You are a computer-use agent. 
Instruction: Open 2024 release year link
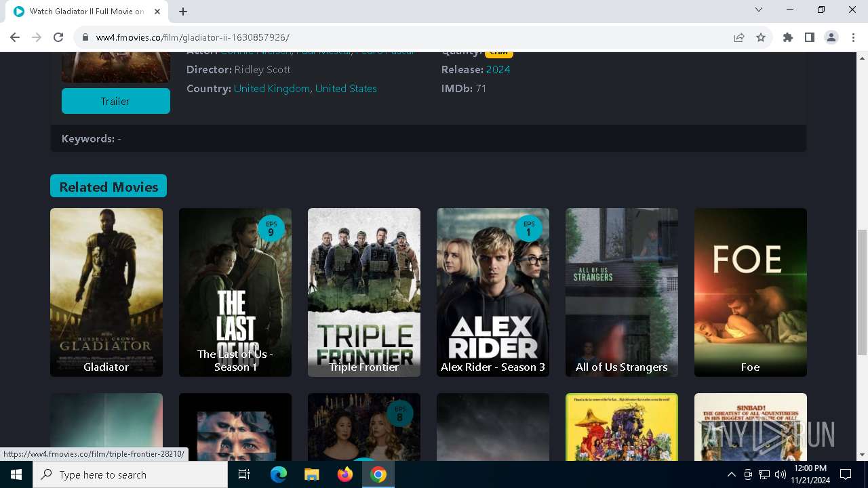coord(498,69)
